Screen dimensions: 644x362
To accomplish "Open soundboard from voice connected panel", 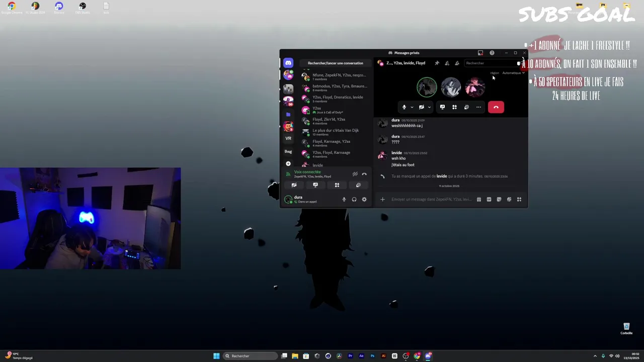I will pyautogui.click(x=358, y=185).
